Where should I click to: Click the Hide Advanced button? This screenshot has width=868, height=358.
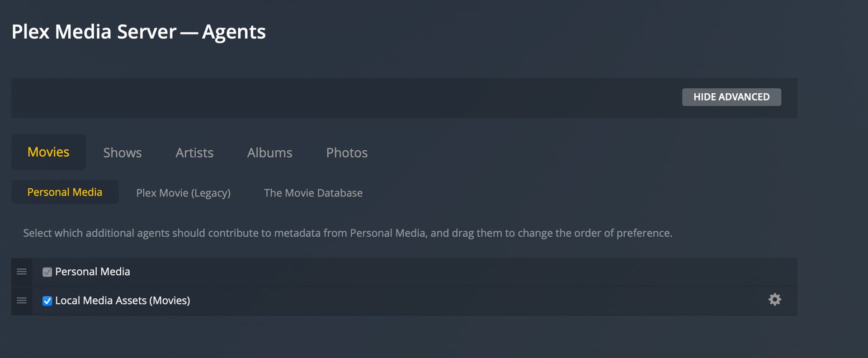click(731, 97)
